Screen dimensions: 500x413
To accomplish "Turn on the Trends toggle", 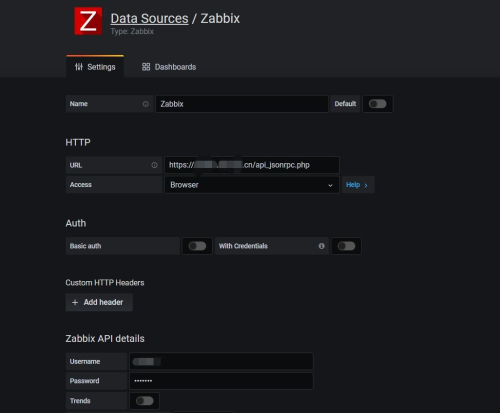I will [x=144, y=401].
